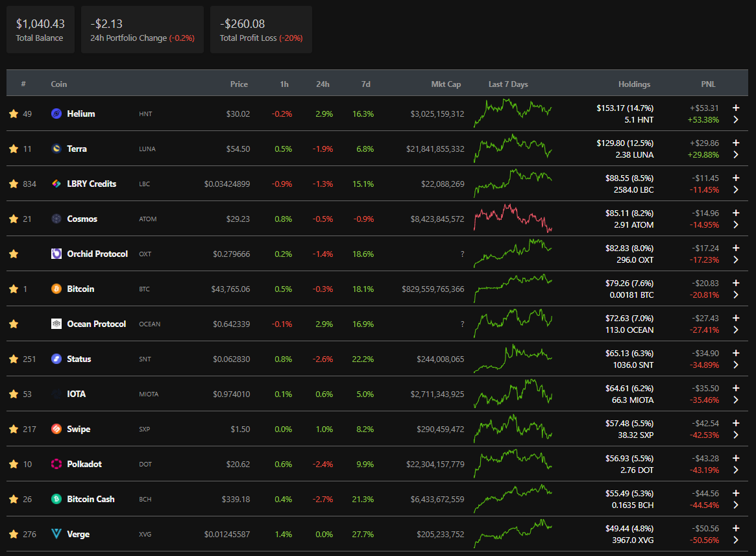Click the Bitcoin orange logo icon
756x556 pixels.
[x=56, y=289]
